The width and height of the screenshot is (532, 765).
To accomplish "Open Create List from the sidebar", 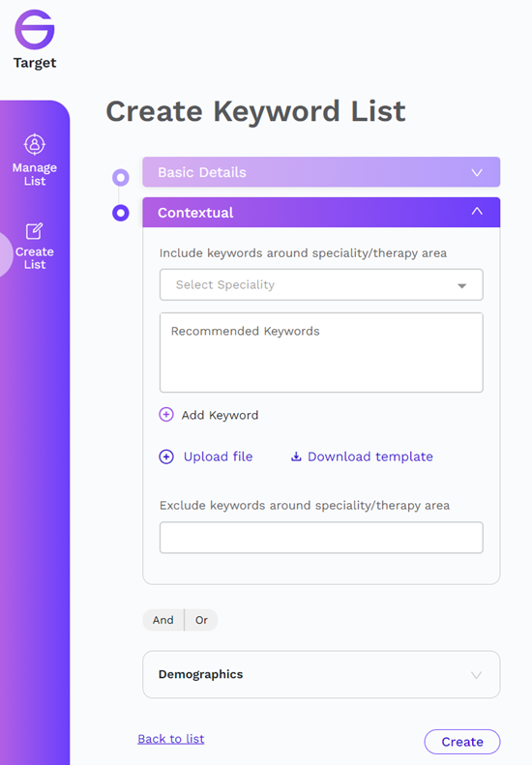I will 35,247.
